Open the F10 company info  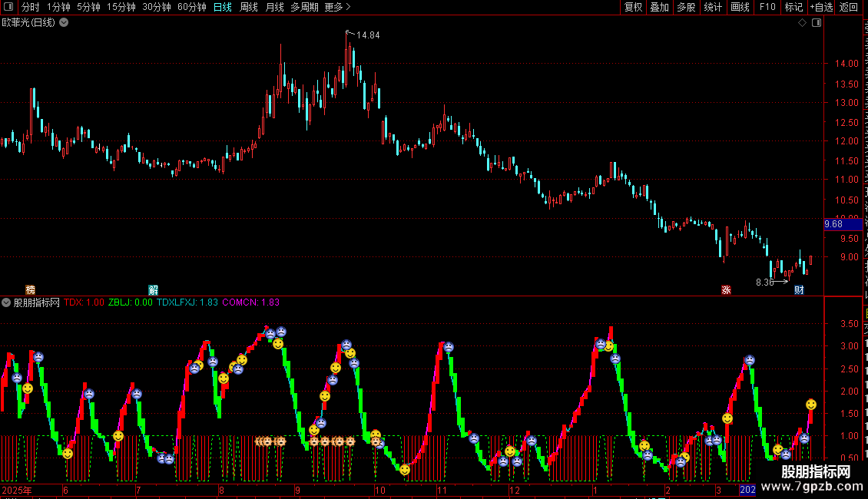pyautogui.click(x=767, y=7)
